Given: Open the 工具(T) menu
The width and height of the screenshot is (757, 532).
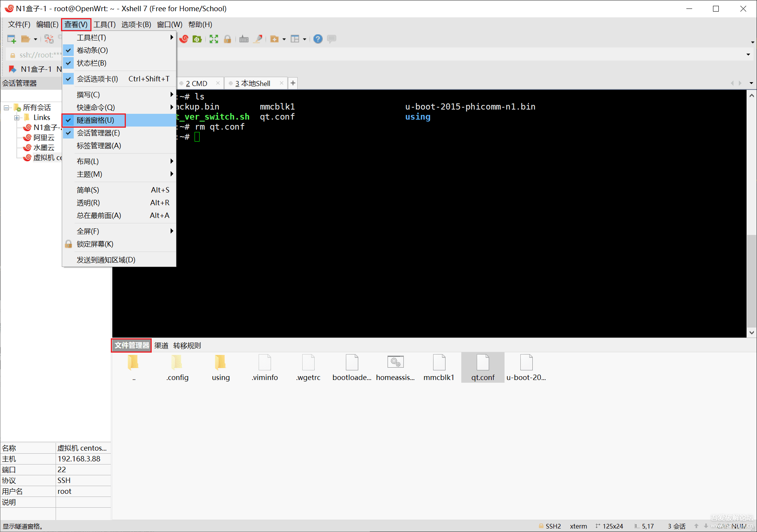Looking at the screenshot, I should [x=105, y=24].
